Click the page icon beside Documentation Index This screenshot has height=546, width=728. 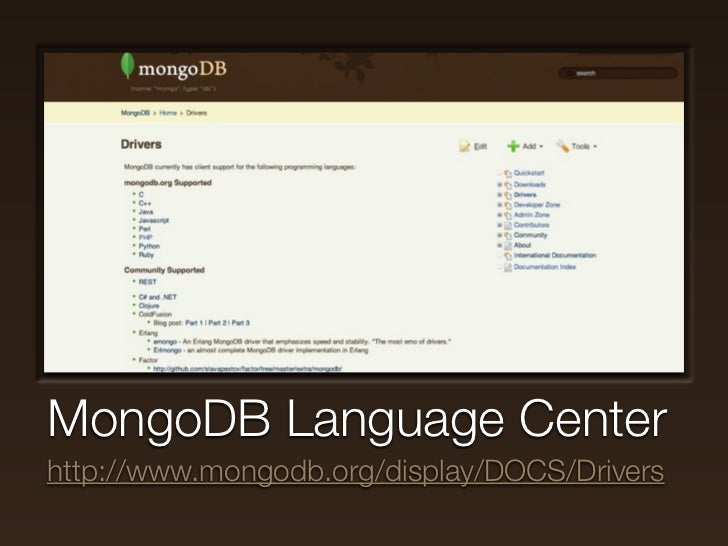(x=508, y=267)
